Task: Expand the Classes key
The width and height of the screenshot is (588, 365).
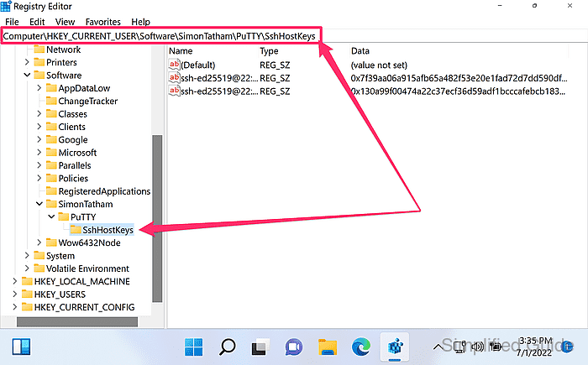Action: click(x=39, y=113)
